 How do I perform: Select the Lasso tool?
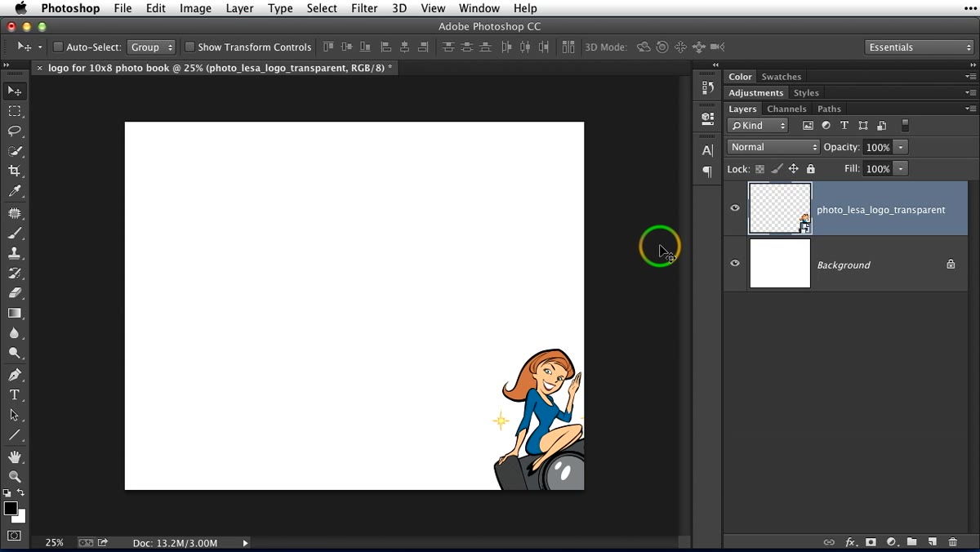coord(15,131)
